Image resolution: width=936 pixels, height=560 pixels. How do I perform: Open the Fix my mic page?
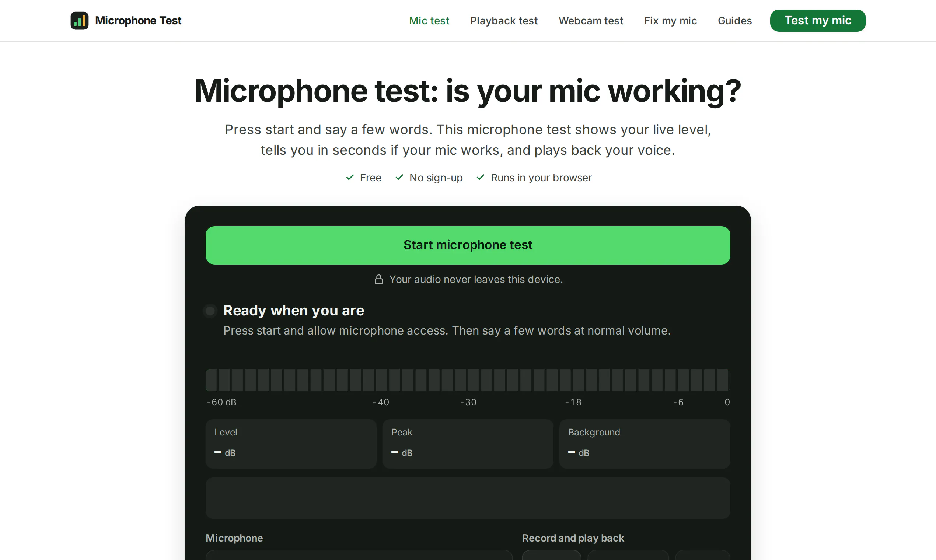click(x=670, y=21)
